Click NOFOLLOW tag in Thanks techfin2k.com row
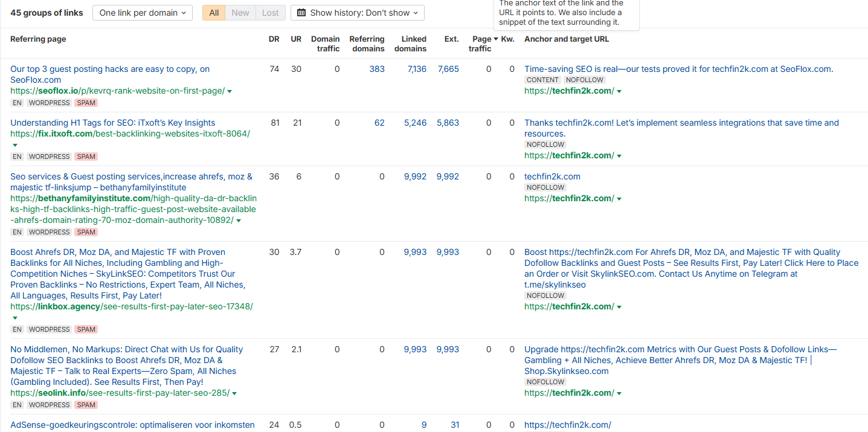 click(545, 144)
